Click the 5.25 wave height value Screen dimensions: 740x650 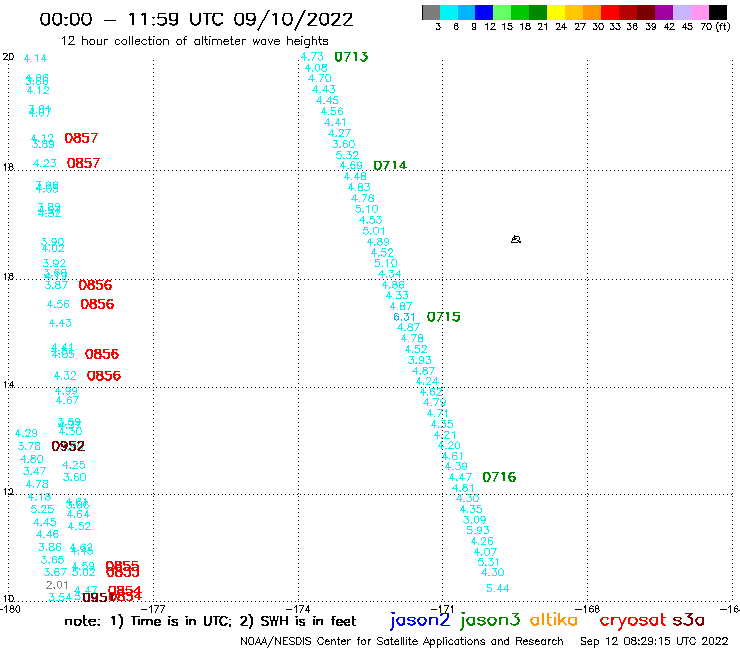[42, 509]
